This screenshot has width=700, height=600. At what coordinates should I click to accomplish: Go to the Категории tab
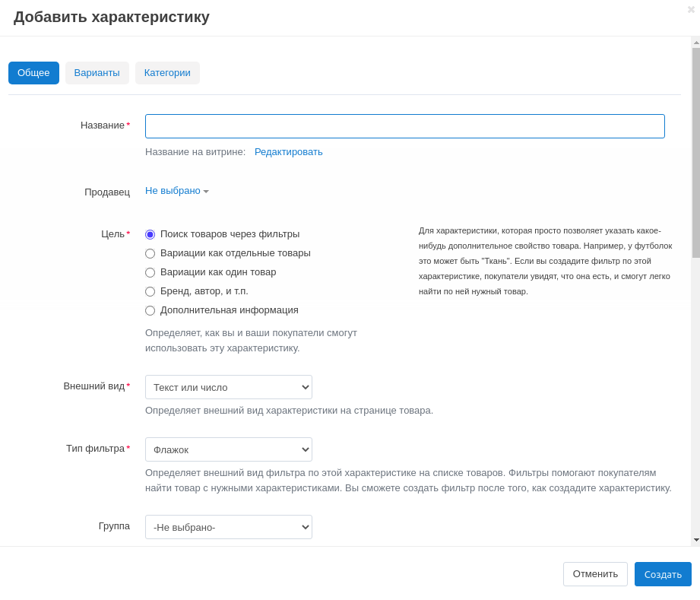pyautogui.click(x=167, y=73)
